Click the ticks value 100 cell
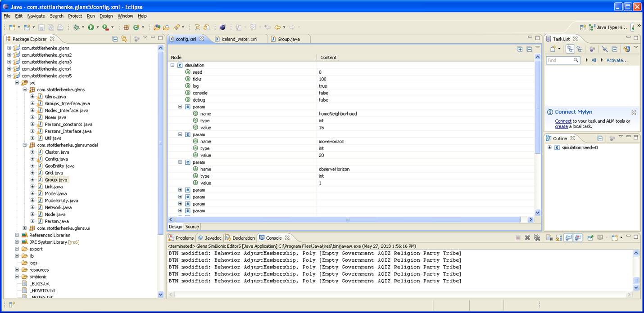Image resolution: width=644 pixels, height=313 pixels. pyautogui.click(x=425, y=79)
